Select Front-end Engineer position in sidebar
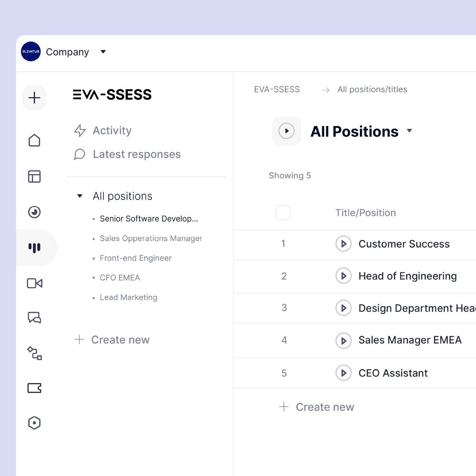 tap(135, 258)
